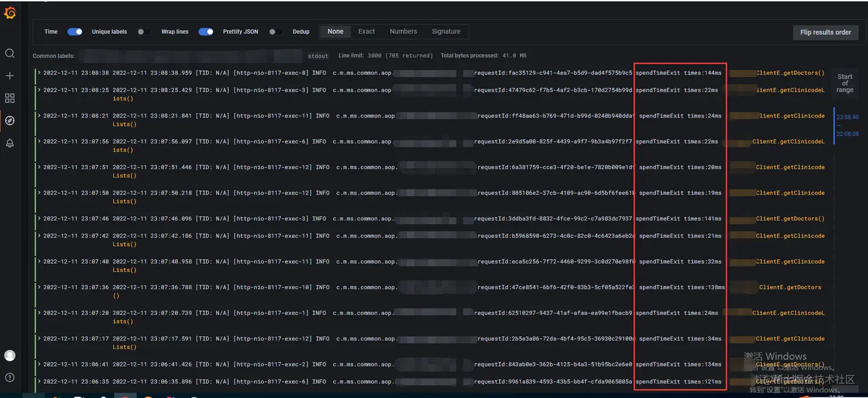The image size is (868, 398).
Task: Expand the log row at 23:07:17
Action: click(x=39, y=339)
